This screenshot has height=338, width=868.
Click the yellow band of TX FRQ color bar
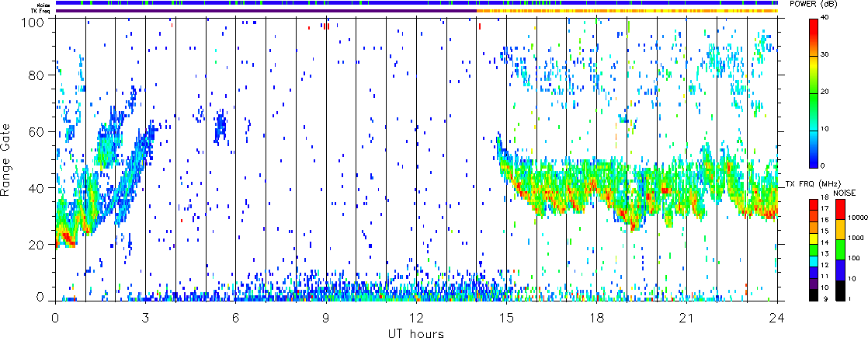(x=813, y=242)
